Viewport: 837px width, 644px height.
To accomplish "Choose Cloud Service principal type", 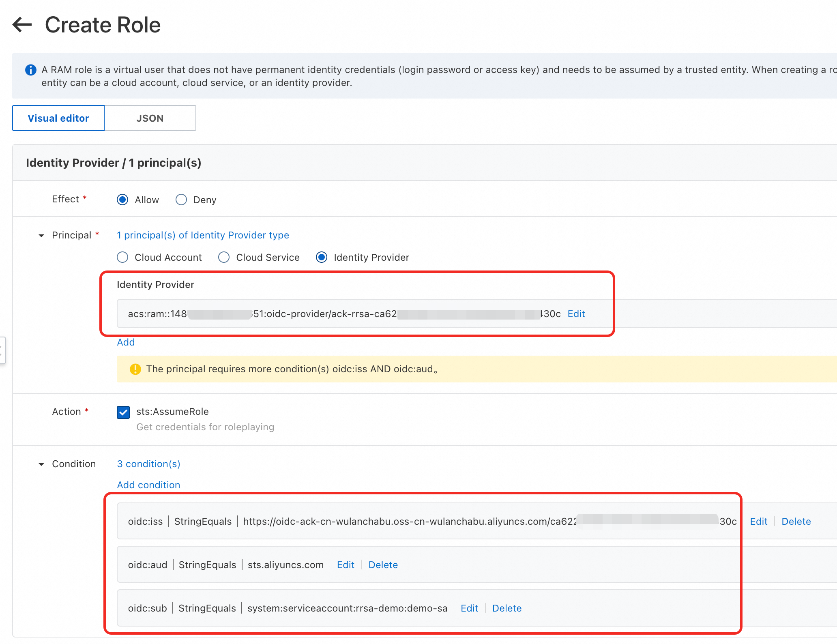I will (224, 258).
